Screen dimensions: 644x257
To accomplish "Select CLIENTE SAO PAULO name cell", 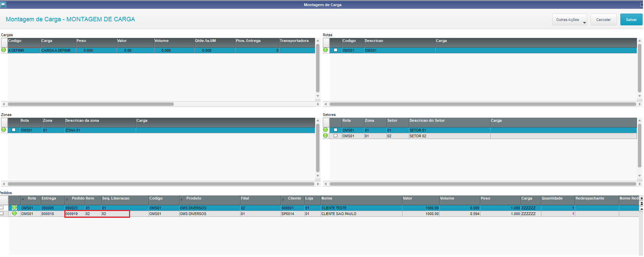I will [361, 214].
